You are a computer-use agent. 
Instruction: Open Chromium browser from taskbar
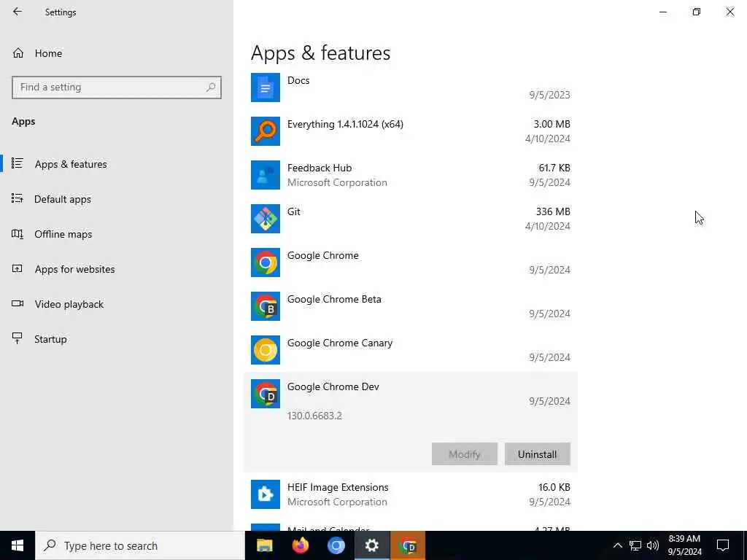[336, 545]
